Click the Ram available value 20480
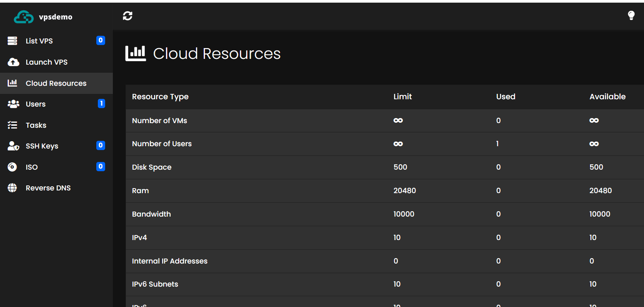Image resolution: width=644 pixels, height=307 pixels. 600,190
